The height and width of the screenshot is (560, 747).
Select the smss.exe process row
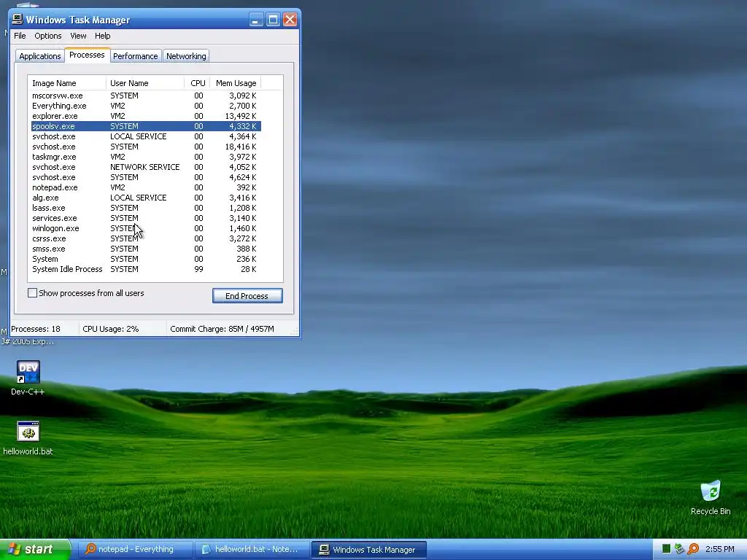pos(146,249)
